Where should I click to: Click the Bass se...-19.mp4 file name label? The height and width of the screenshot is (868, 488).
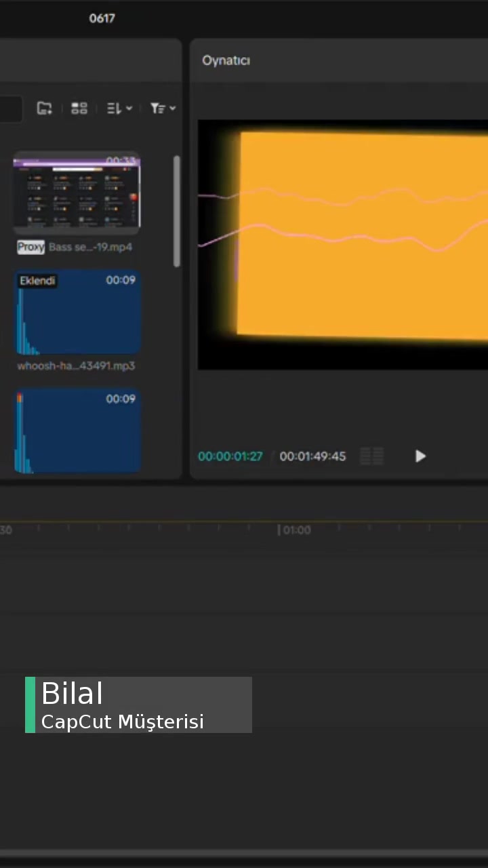click(90, 248)
